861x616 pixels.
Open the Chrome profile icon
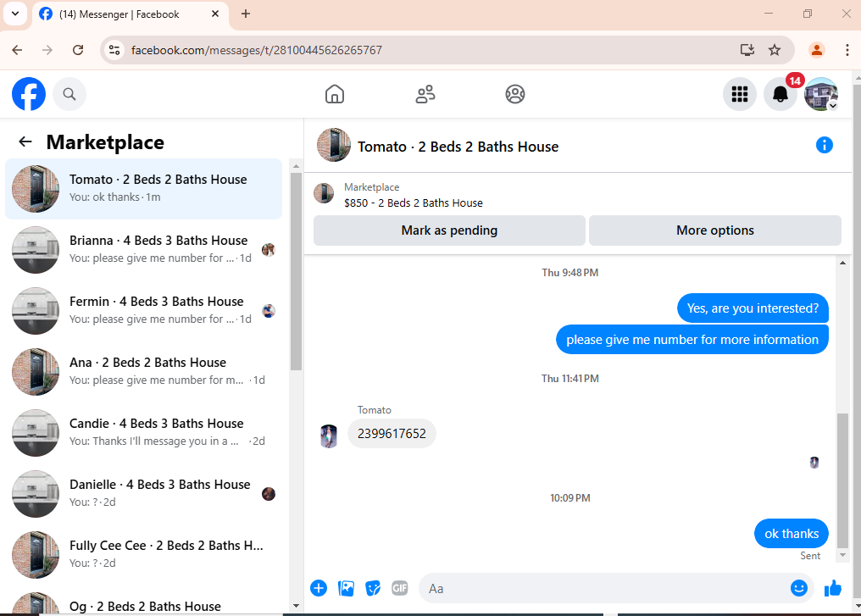pos(817,50)
